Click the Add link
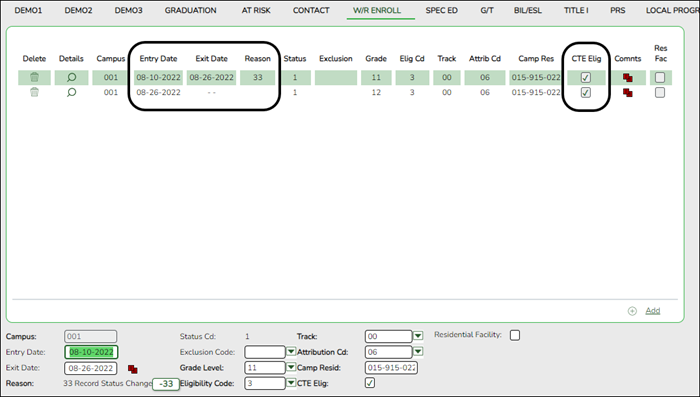The height and width of the screenshot is (397, 700). (652, 311)
